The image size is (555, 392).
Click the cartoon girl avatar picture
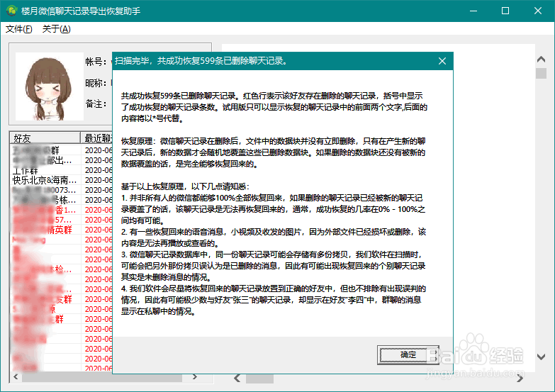coord(49,86)
